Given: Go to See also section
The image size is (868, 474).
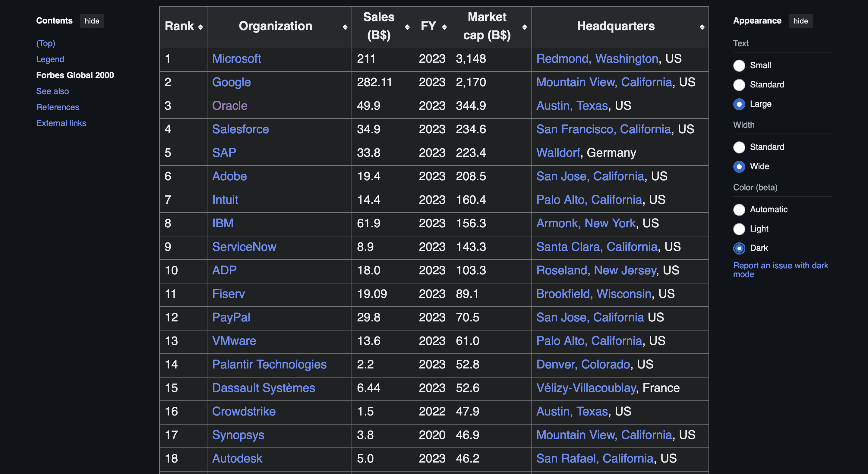Looking at the screenshot, I should (52, 91).
